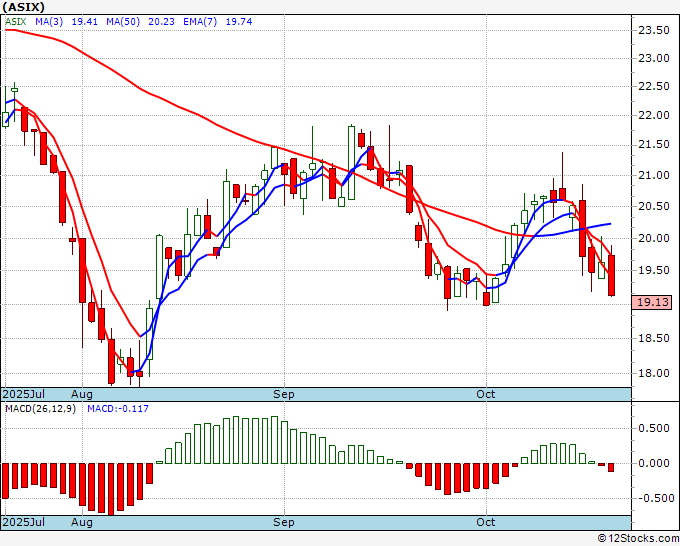
Task: Click the 19.50 price axis label
Action: [654, 270]
